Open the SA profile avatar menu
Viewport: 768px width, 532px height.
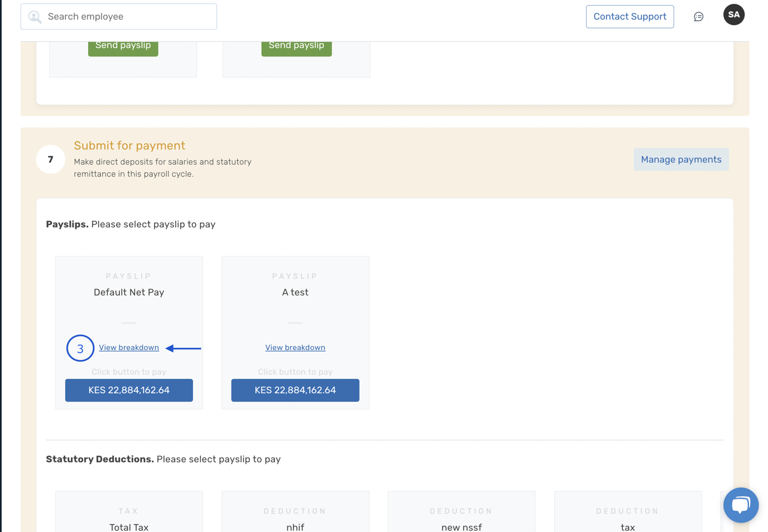point(733,14)
